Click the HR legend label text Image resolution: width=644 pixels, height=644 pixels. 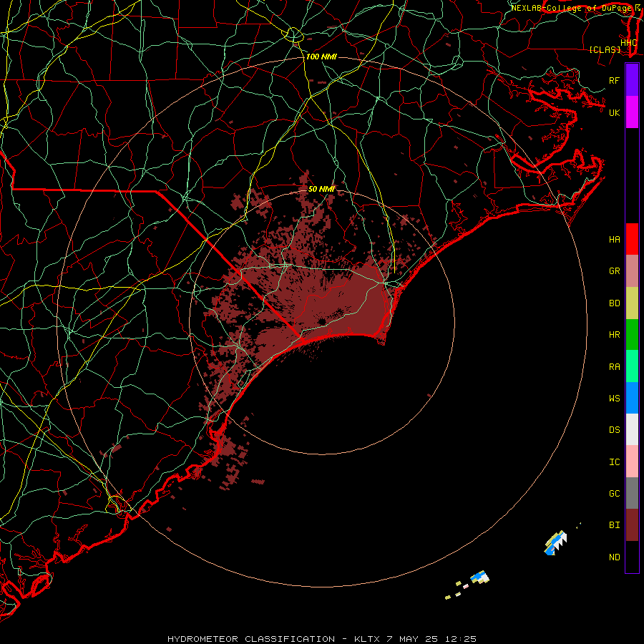614,335
